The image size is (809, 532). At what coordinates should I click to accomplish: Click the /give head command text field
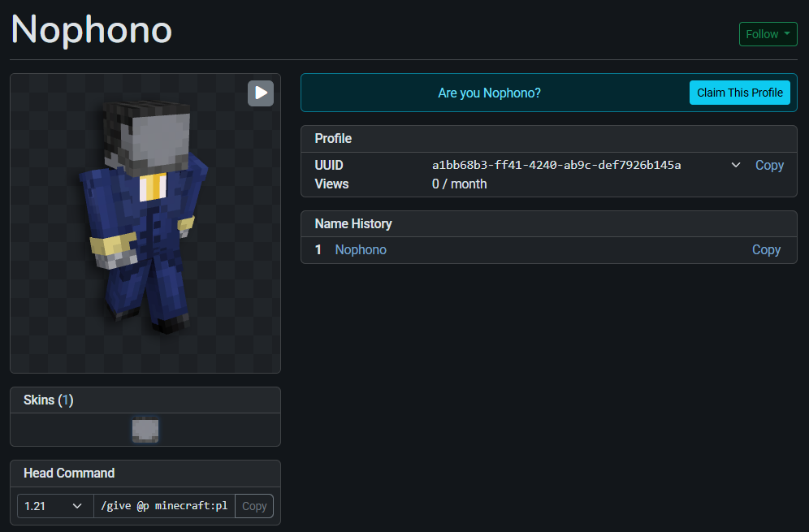click(164, 506)
